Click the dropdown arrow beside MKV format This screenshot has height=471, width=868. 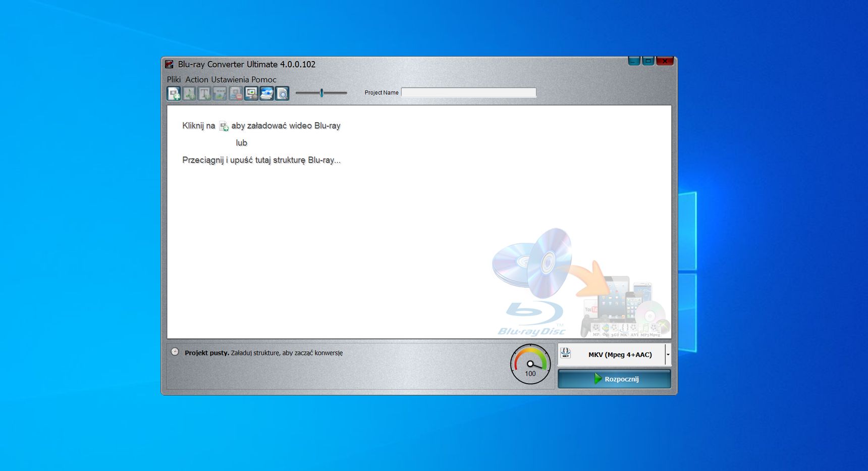point(668,354)
